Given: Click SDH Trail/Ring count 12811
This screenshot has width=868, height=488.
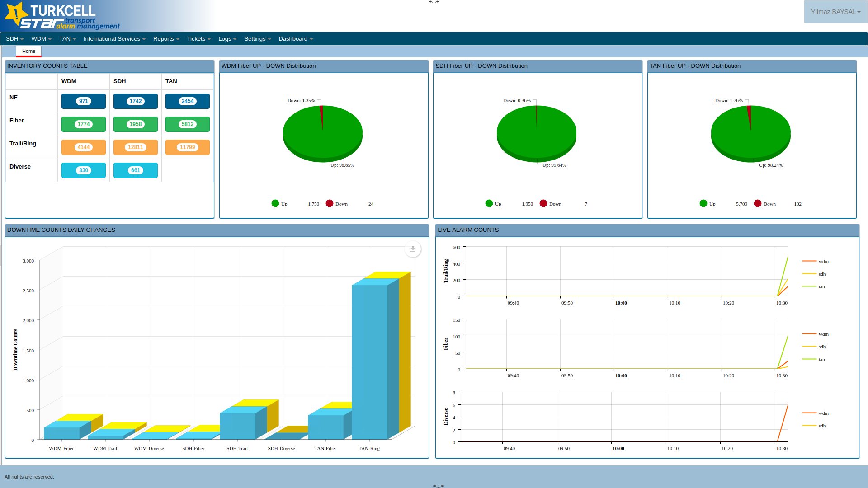Looking at the screenshot, I should [135, 147].
